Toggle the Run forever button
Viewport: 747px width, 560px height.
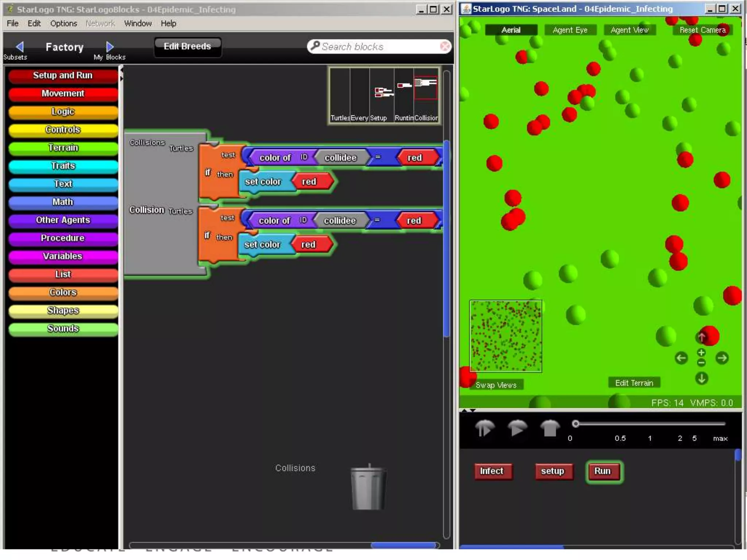tap(603, 471)
